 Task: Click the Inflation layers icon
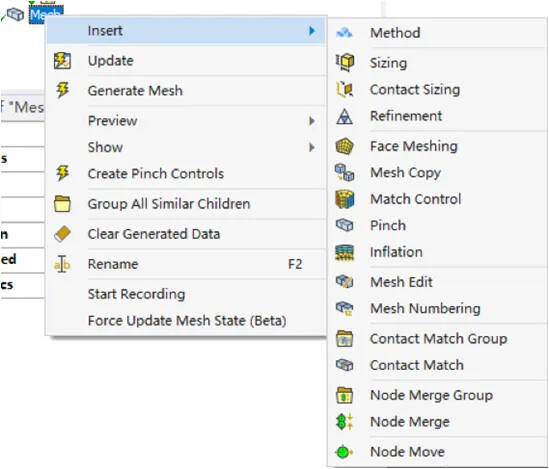click(345, 252)
